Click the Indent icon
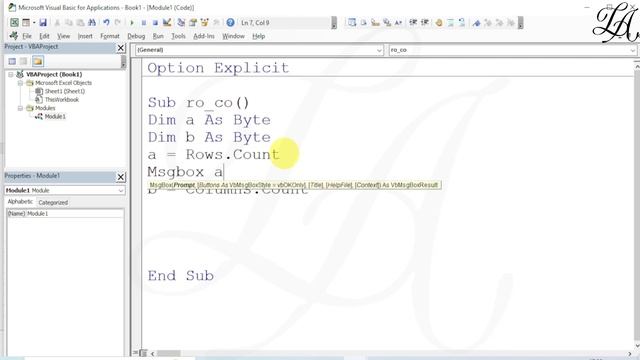 [413, 23]
